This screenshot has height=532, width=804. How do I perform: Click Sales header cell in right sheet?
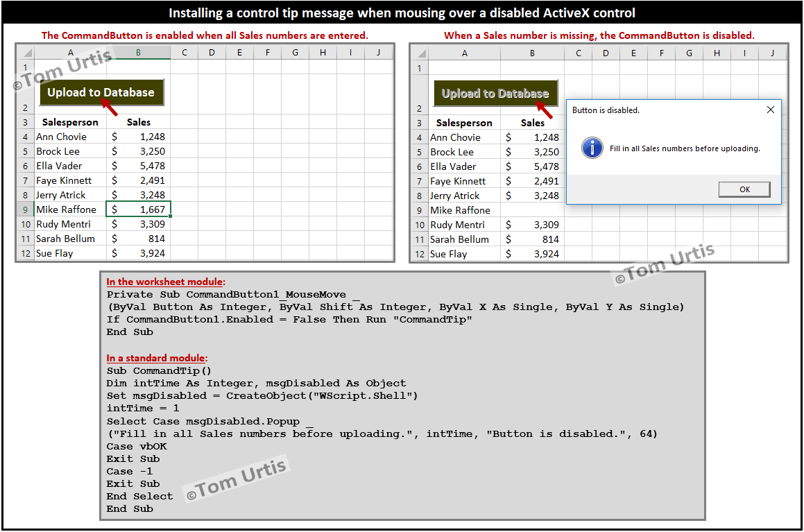tap(532, 123)
